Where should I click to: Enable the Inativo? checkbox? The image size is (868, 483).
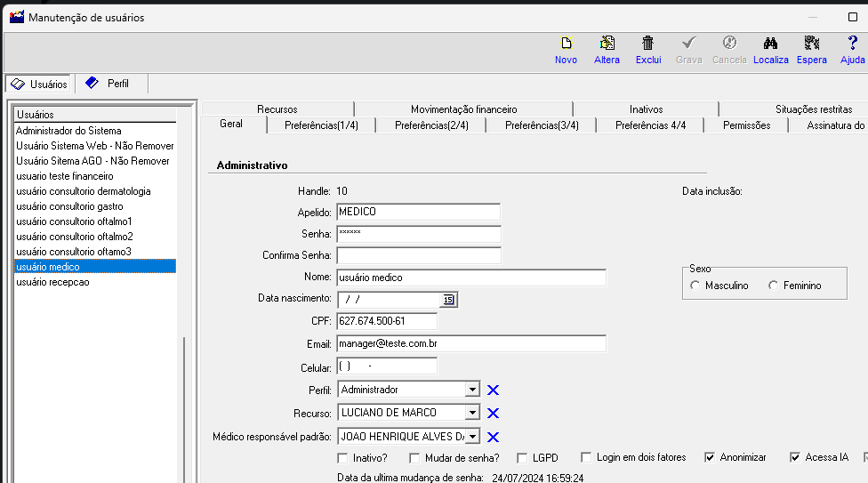[x=342, y=458]
